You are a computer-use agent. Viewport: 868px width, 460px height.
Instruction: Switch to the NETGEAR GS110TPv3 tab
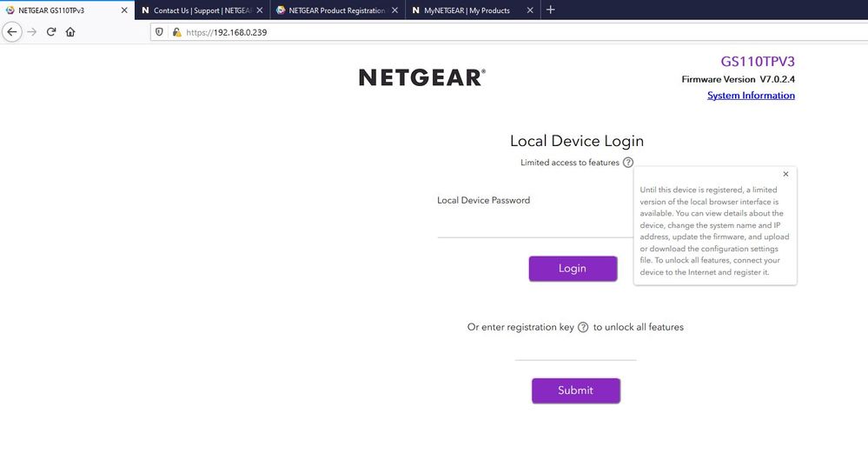point(67,10)
